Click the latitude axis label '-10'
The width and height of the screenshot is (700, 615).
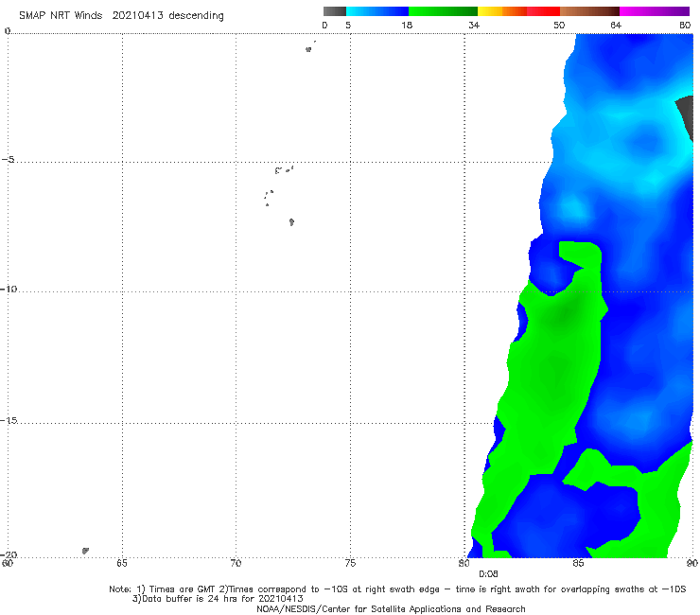(9, 289)
